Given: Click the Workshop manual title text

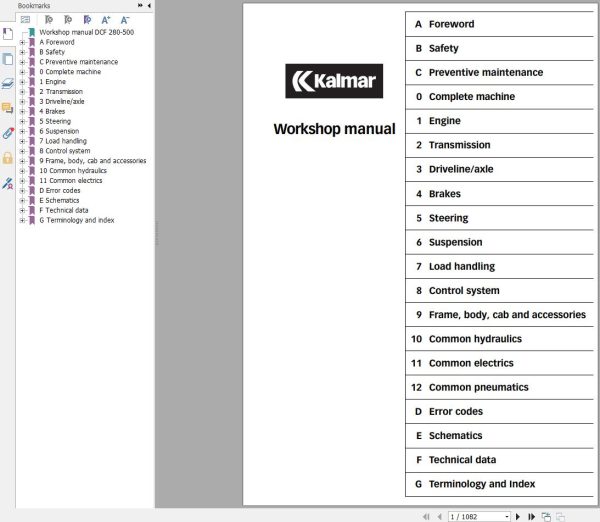Looking at the screenshot, I should [x=334, y=129].
